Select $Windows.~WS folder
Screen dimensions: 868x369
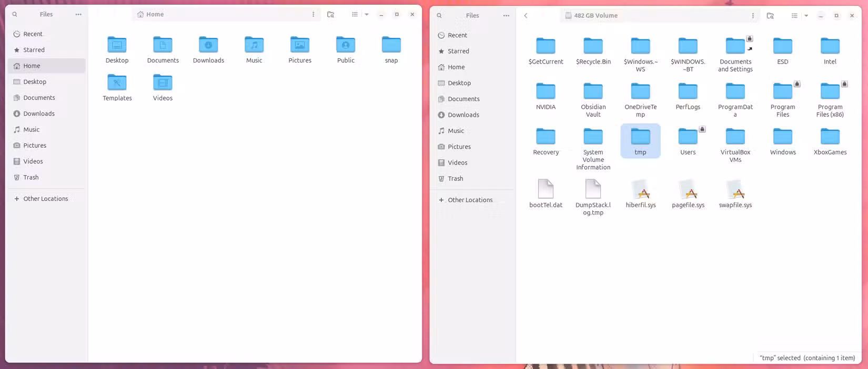pyautogui.click(x=640, y=55)
